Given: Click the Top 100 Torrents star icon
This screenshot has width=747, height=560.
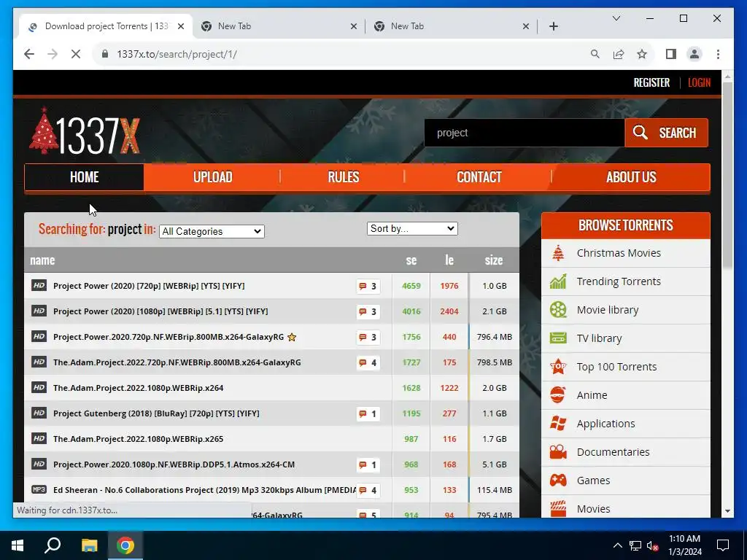Looking at the screenshot, I should tap(558, 367).
